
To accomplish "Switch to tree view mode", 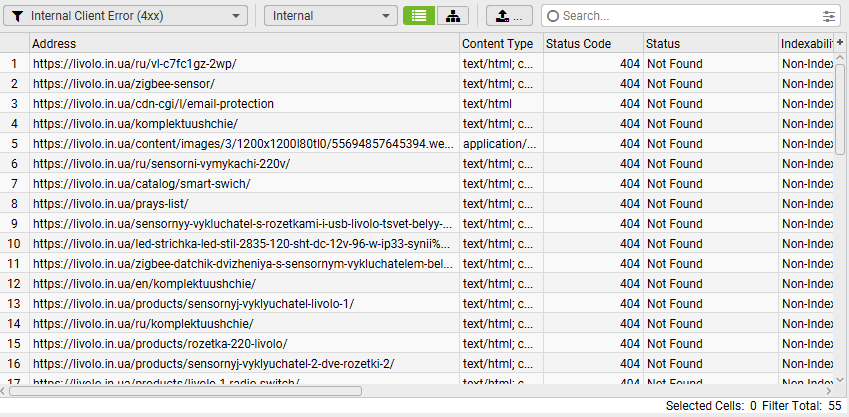I will point(453,16).
